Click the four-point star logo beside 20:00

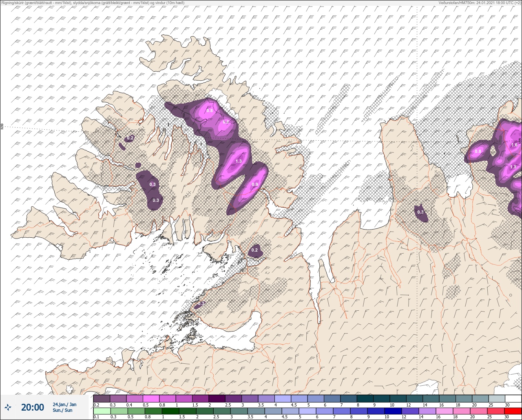[x=8, y=407]
